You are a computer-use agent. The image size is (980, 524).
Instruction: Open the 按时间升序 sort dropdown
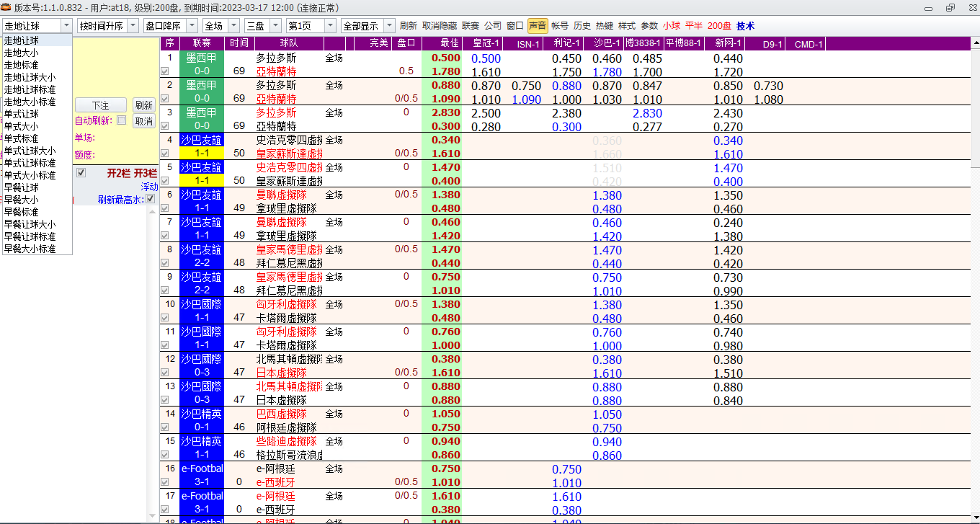[x=133, y=26]
